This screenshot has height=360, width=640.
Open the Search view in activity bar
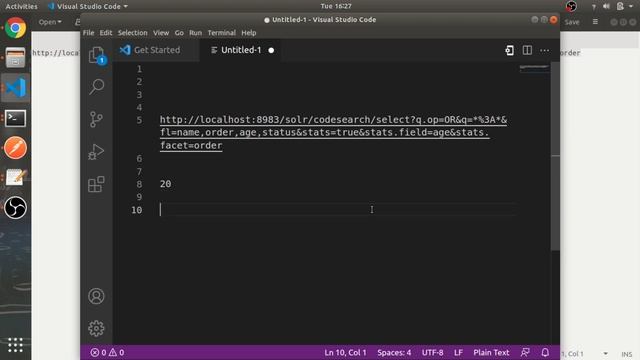pos(97,87)
